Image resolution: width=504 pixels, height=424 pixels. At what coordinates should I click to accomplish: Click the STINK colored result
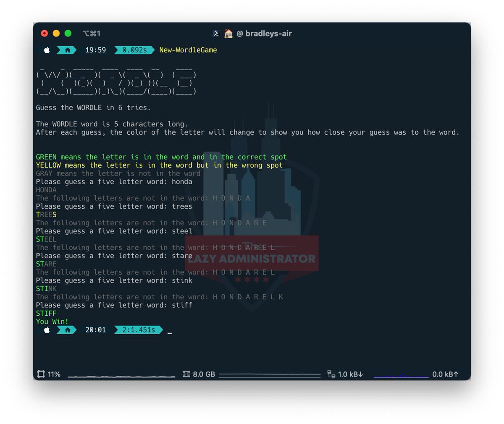click(x=46, y=289)
